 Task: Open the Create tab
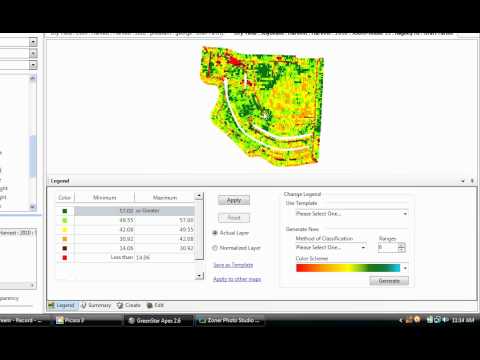pos(129,305)
